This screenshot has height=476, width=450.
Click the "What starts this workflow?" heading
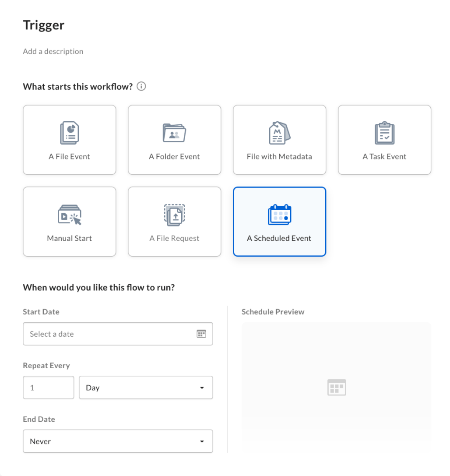tap(77, 87)
